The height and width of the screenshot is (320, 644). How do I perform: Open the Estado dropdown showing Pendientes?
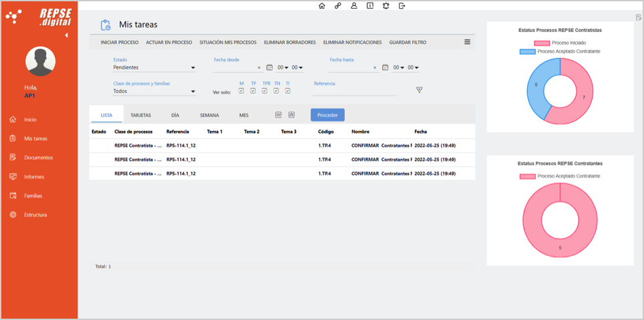coord(154,67)
